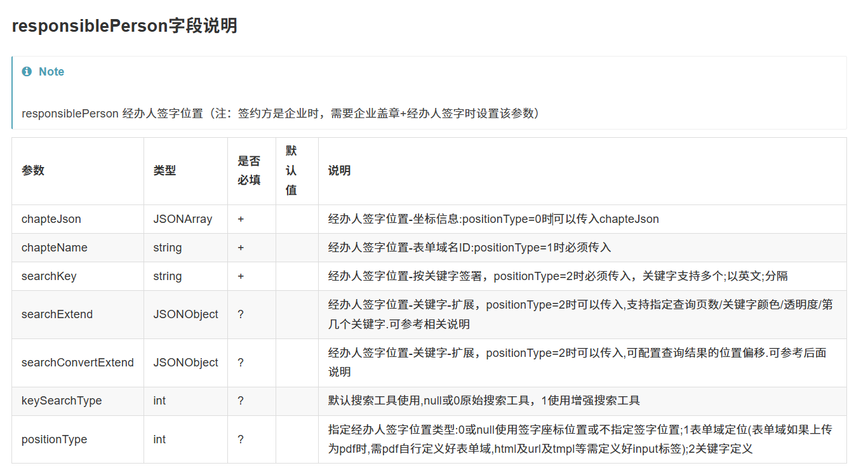Click the 是否必填 column header

(x=249, y=171)
